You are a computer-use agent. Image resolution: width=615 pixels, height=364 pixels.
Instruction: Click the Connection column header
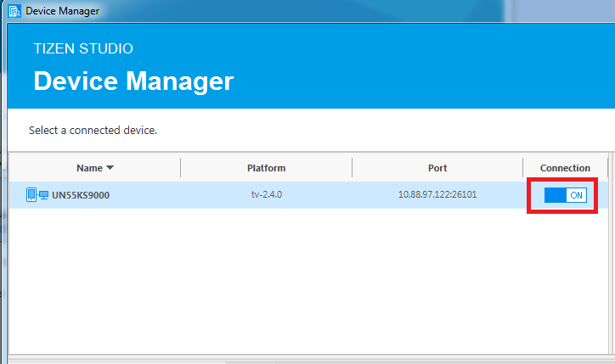(x=565, y=168)
